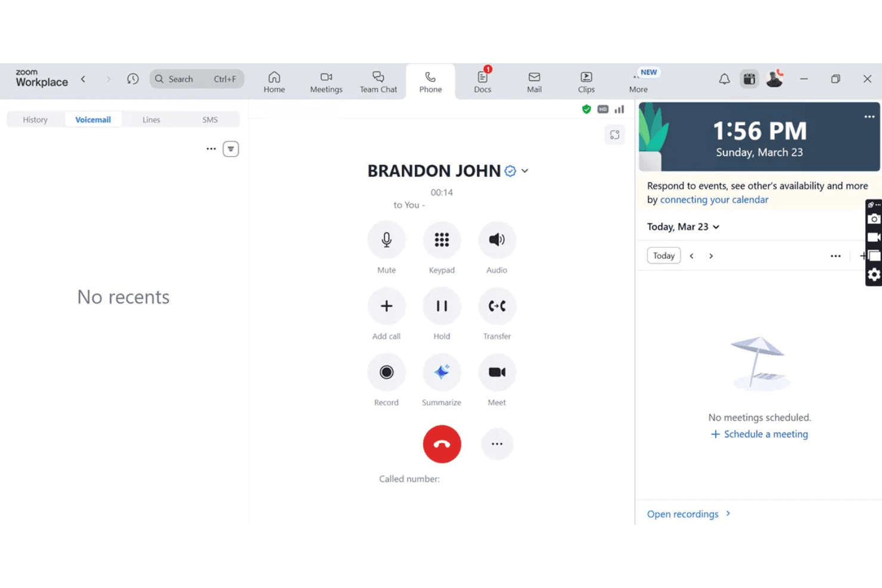This screenshot has width=882, height=588.
Task: Add another call with the plus button
Action: click(386, 306)
